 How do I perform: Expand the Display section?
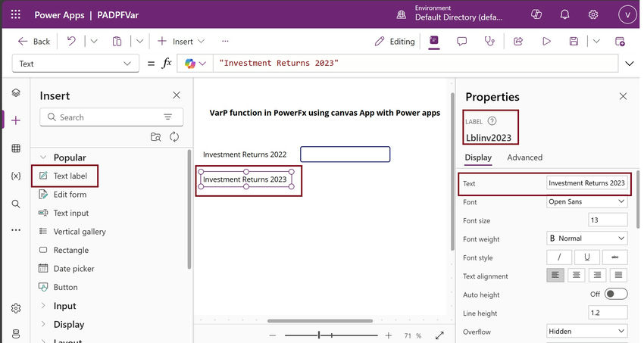(42, 324)
